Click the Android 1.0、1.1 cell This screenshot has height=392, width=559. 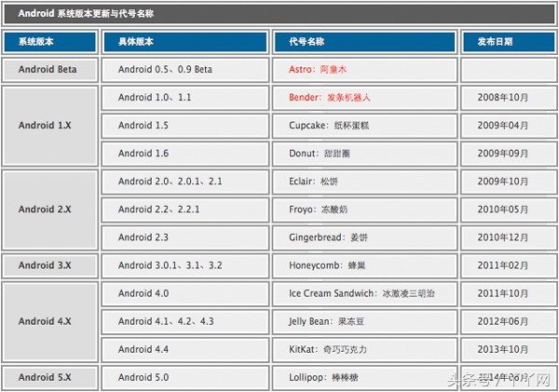[x=185, y=98]
